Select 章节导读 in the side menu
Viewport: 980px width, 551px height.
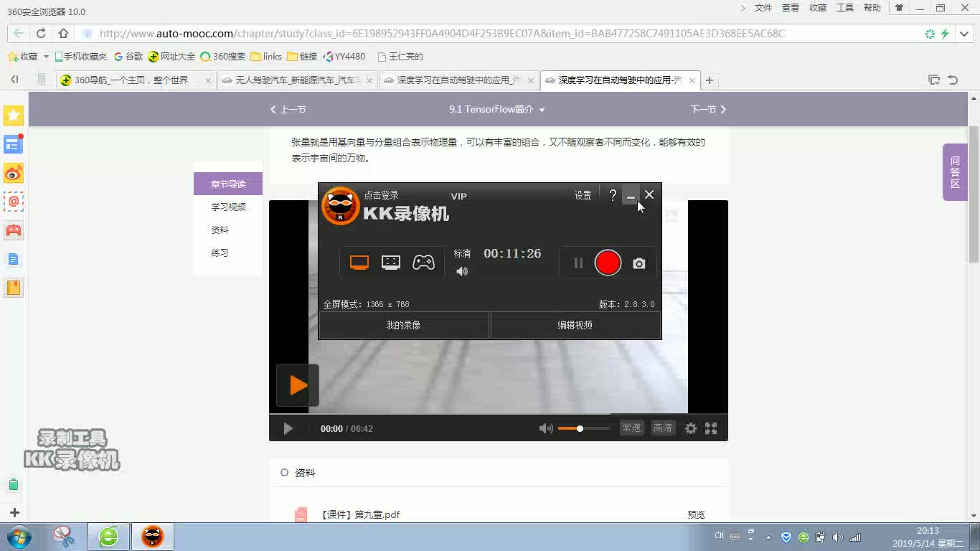pyautogui.click(x=228, y=184)
